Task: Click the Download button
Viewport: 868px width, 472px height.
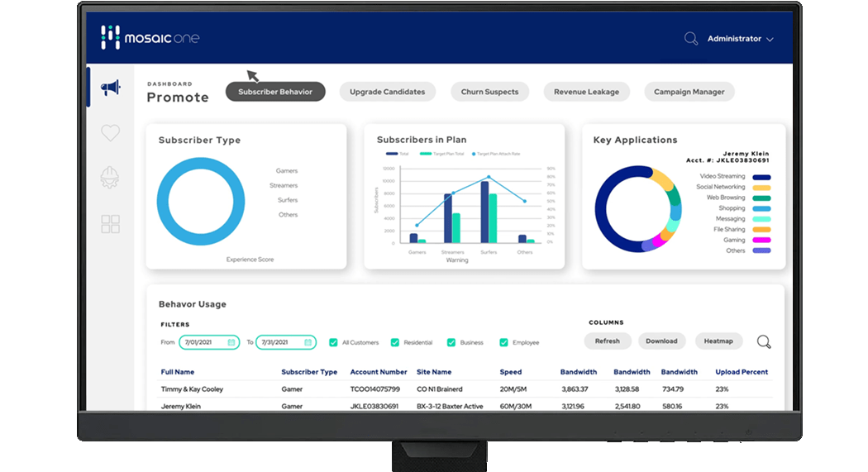Action: pos(661,341)
